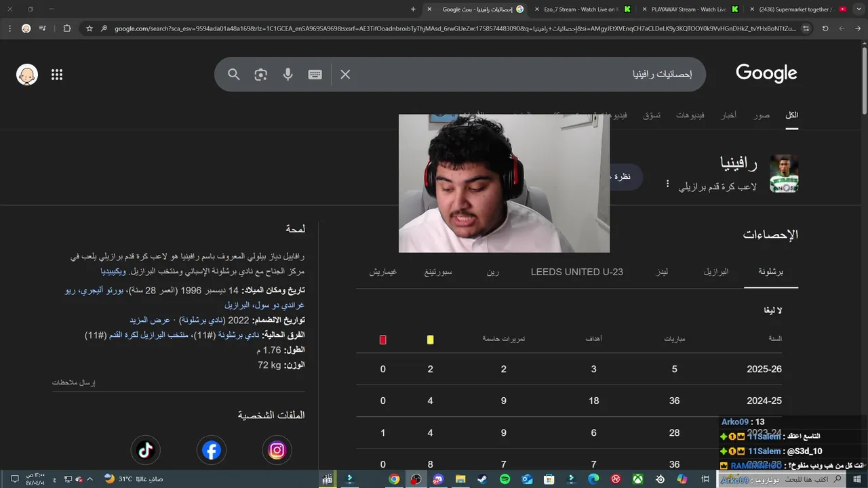Open Chrome media controls icon

pos(43,28)
